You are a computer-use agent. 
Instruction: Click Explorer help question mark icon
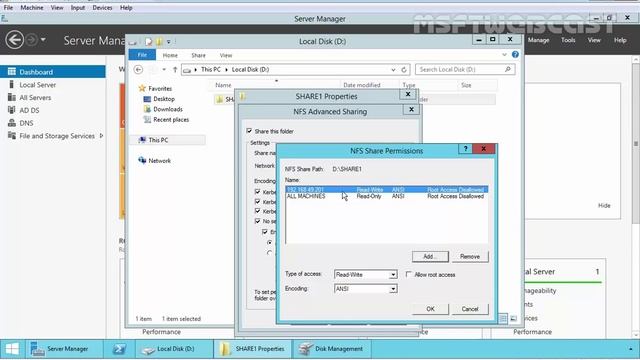pyautogui.click(x=515, y=54)
